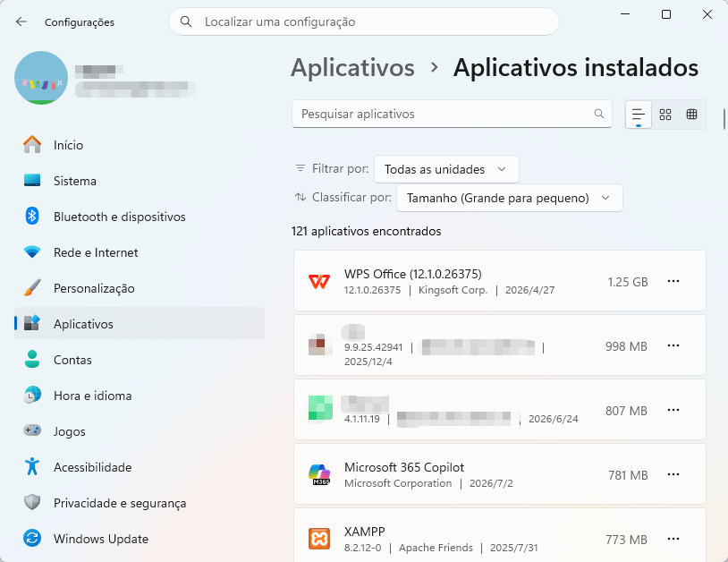728x562 pixels.
Task: Open more options for Microsoft 365 Copilot
Action: click(x=673, y=474)
